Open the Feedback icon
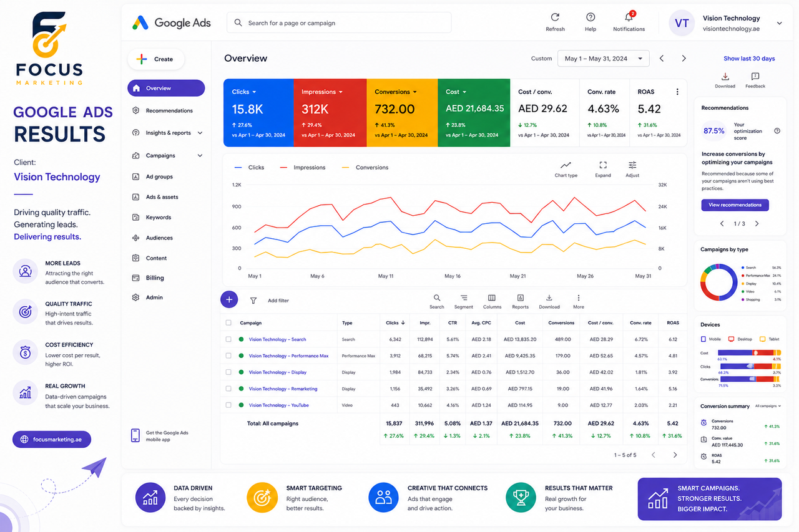Viewport: 799px width, 532px height. coord(755,77)
